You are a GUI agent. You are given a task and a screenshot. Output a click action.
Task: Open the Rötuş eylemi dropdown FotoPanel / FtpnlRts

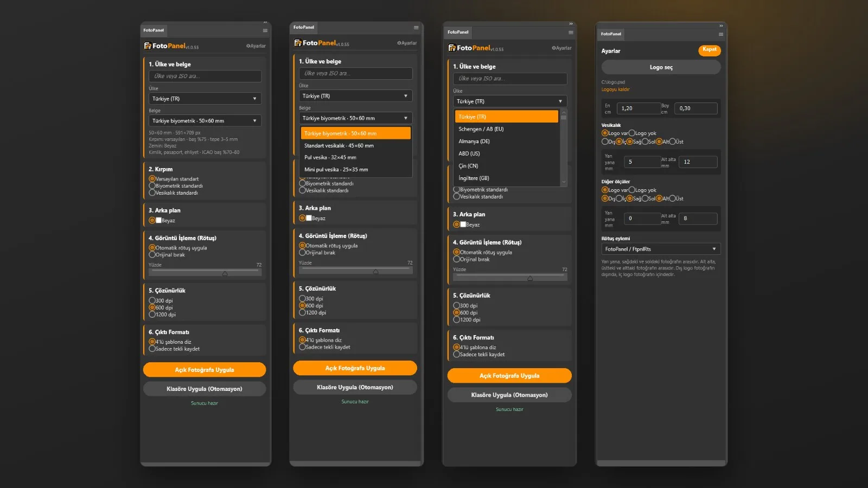661,249
